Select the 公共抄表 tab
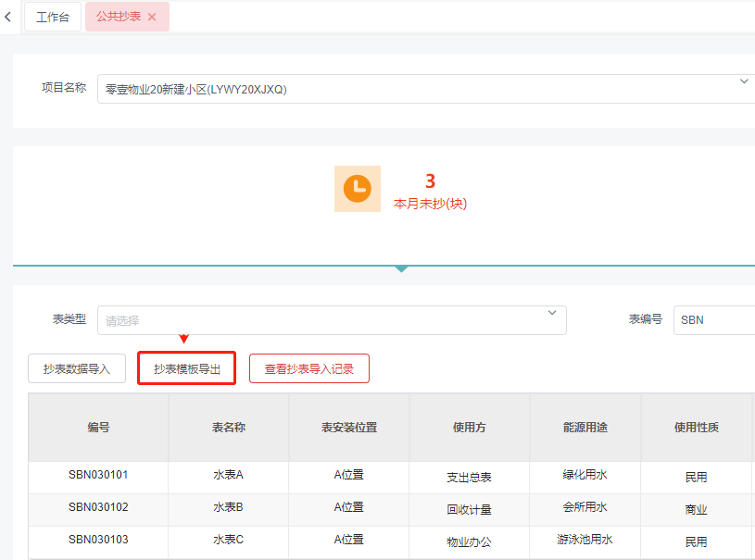This screenshot has width=755, height=560. click(119, 17)
